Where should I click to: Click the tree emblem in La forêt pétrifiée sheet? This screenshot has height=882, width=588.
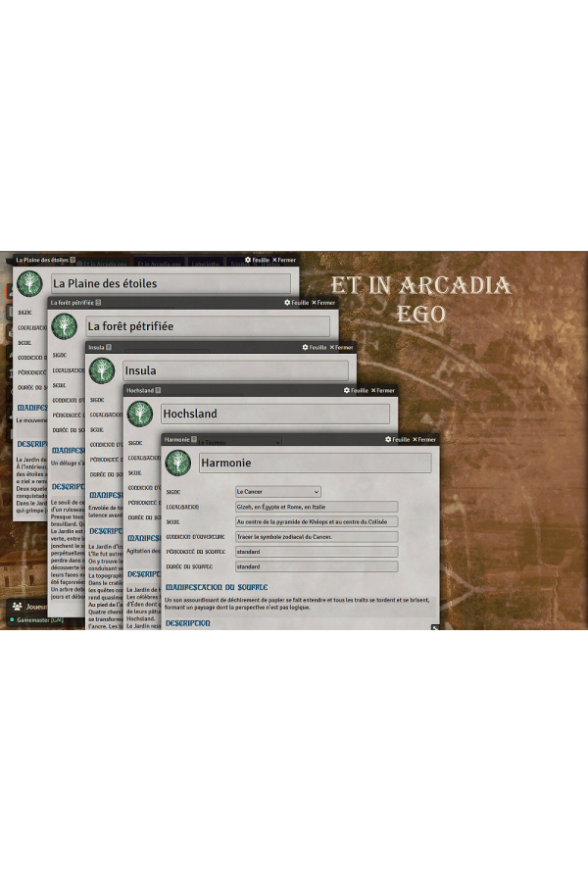(65, 326)
